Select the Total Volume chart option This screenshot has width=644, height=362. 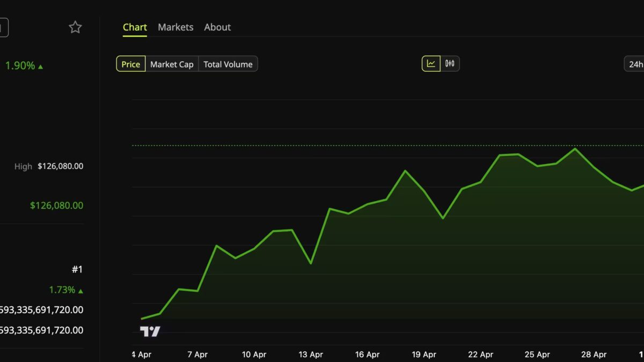click(228, 64)
